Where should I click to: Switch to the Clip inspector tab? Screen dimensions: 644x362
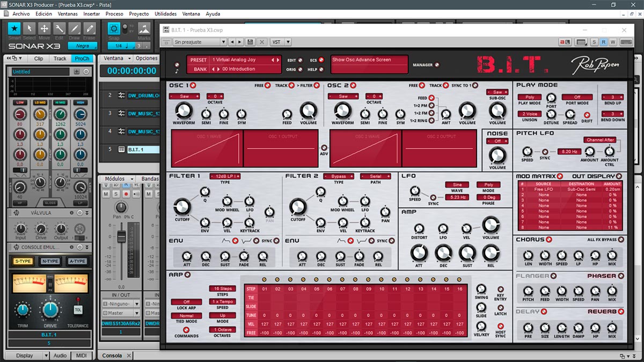click(39, 58)
